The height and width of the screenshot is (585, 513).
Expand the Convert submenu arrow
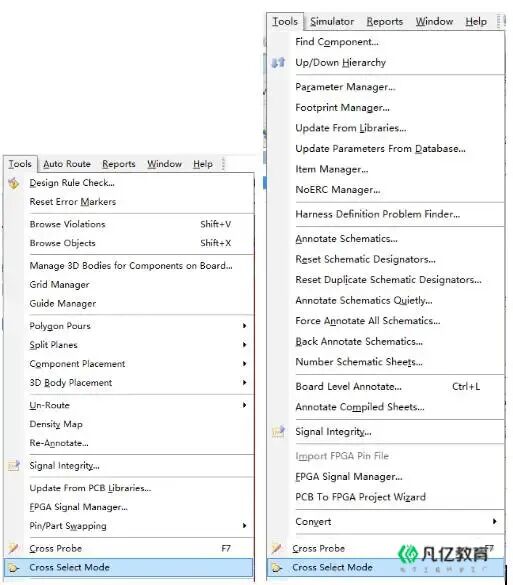tap(494, 521)
